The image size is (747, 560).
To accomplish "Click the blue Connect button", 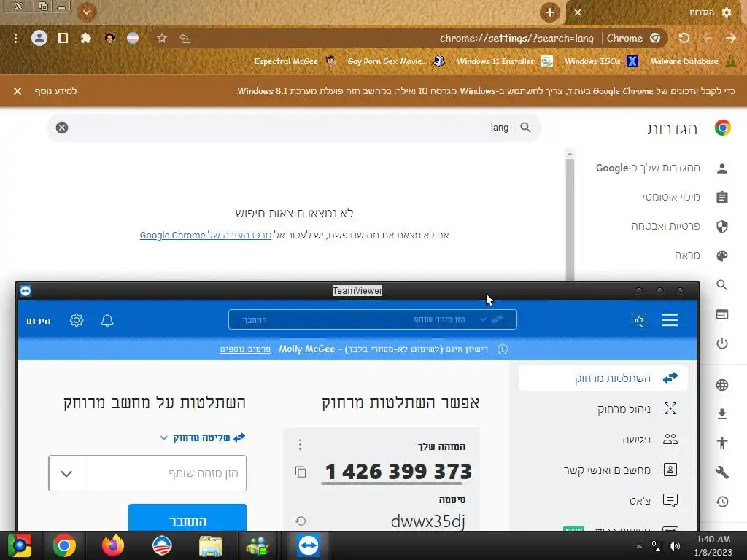I will tap(187, 518).
